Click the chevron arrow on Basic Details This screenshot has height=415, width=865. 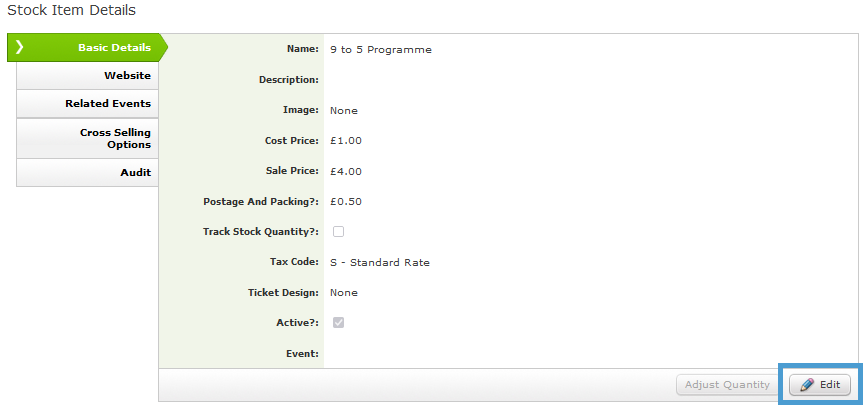click(x=19, y=47)
